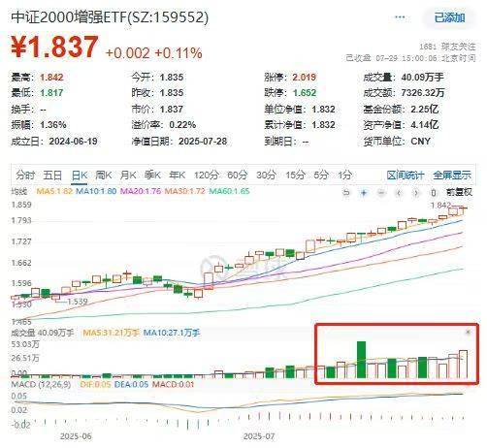Open the MACD (12,26,9) indicator settings

[x=41, y=385]
